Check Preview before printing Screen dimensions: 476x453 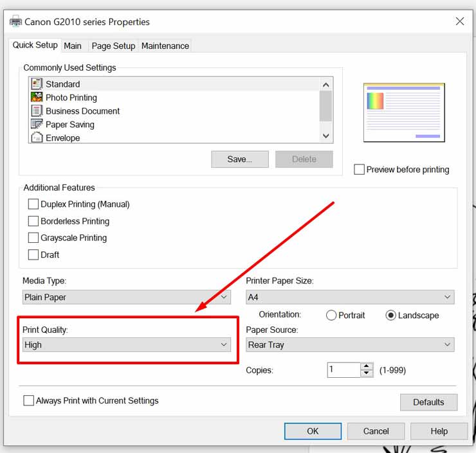(x=359, y=169)
